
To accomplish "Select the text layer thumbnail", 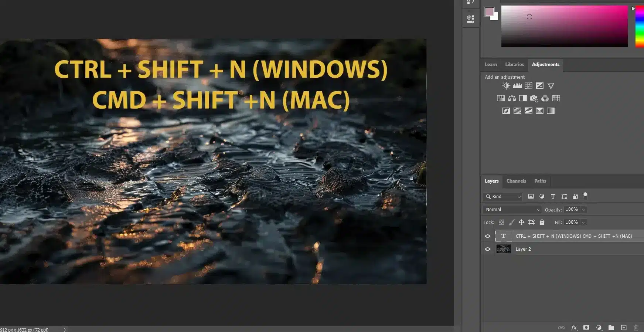I will tap(504, 236).
